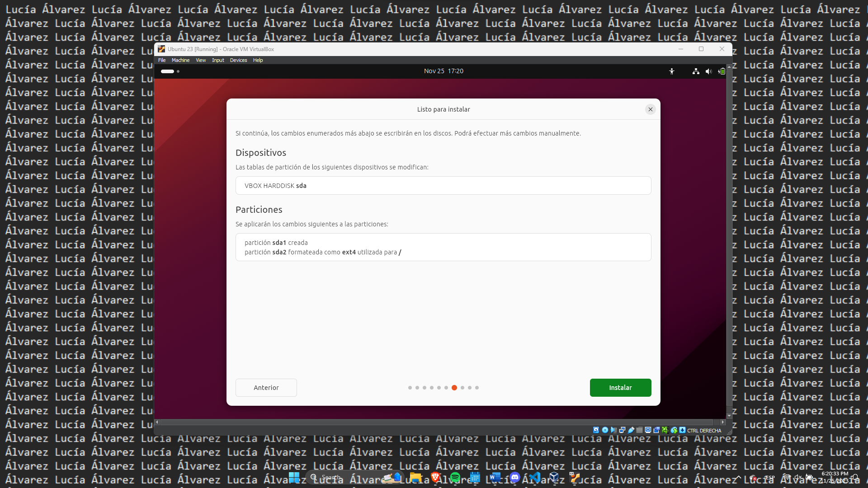
Task: Click the USB devices status icon
Action: point(631,430)
